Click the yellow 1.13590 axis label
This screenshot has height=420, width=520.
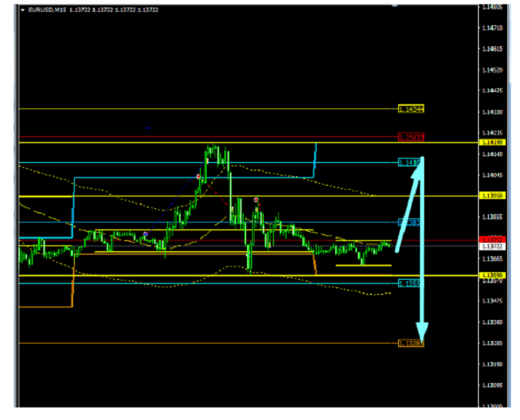click(x=492, y=275)
